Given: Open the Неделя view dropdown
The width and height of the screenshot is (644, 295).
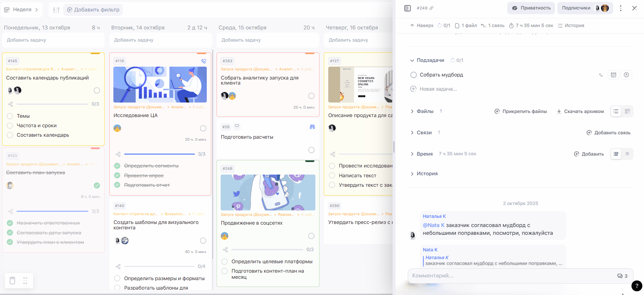Looking at the screenshot, I should coord(21,9).
